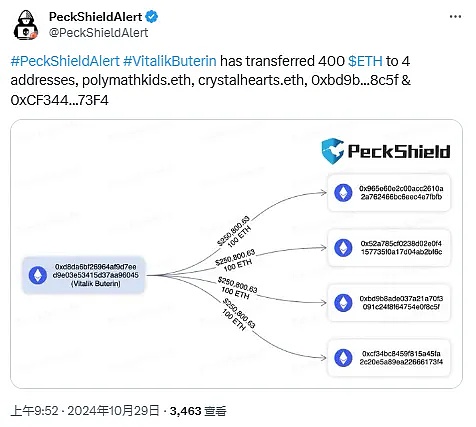Click the $ETH cashtag
Image resolution: width=476 pixels, height=427 pixels.
tap(365, 61)
